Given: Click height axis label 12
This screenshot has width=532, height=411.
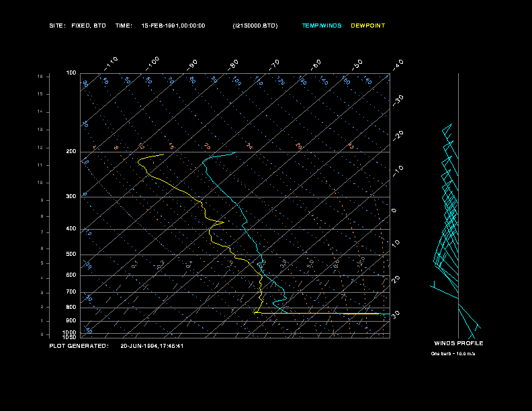Looking at the screenshot, I should point(40,148).
